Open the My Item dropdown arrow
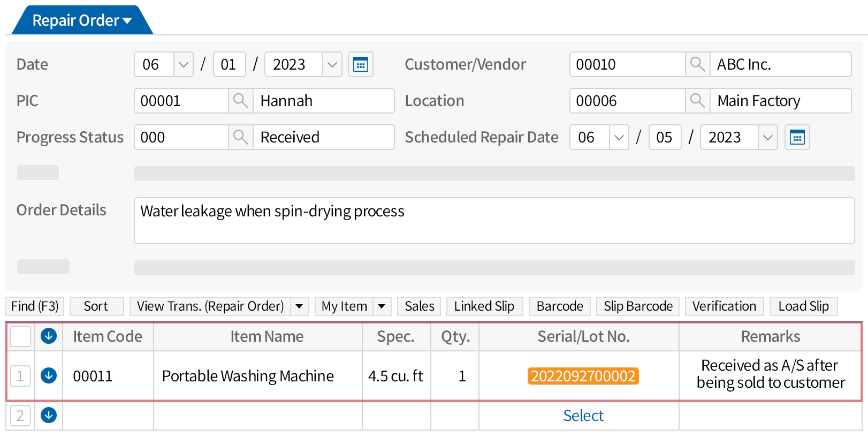The height and width of the screenshot is (436, 868). coord(382,306)
